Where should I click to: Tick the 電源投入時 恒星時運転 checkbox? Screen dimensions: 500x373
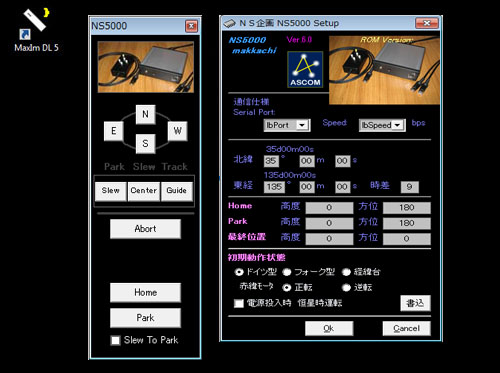[x=239, y=303]
